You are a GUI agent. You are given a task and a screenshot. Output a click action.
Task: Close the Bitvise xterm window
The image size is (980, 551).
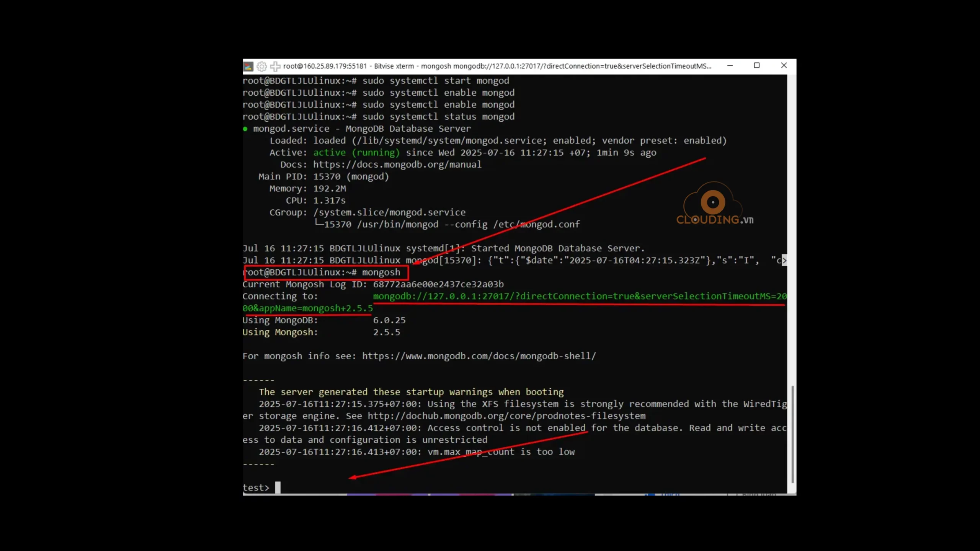(x=784, y=66)
